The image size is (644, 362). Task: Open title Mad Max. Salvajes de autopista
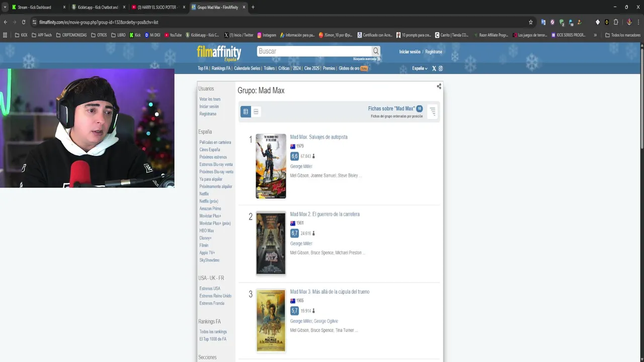[318, 137]
